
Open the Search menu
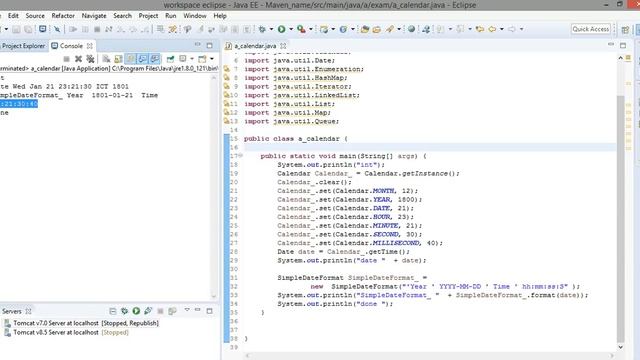pyautogui.click(x=122, y=16)
